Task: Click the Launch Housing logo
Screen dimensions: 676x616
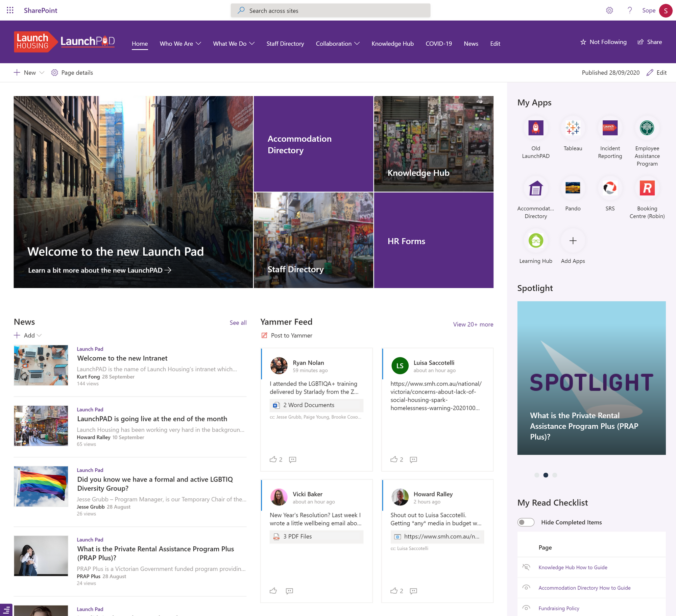Action: (36, 42)
